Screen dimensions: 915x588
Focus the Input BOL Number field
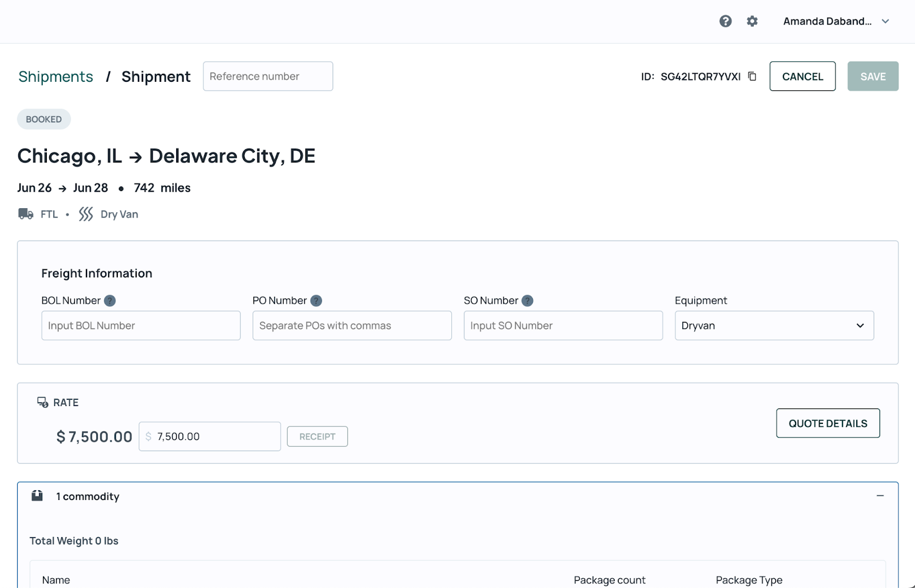click(141, 325)
